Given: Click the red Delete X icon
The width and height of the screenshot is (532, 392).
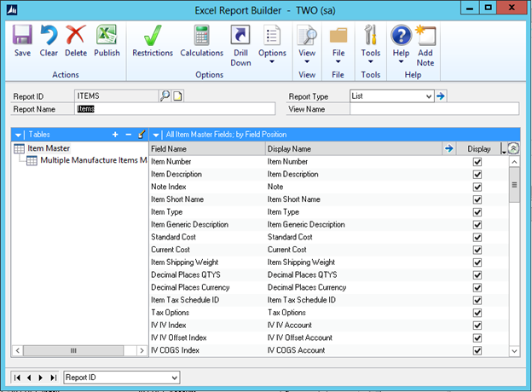Looking at the screenshot, I should (x=76, y=35).
